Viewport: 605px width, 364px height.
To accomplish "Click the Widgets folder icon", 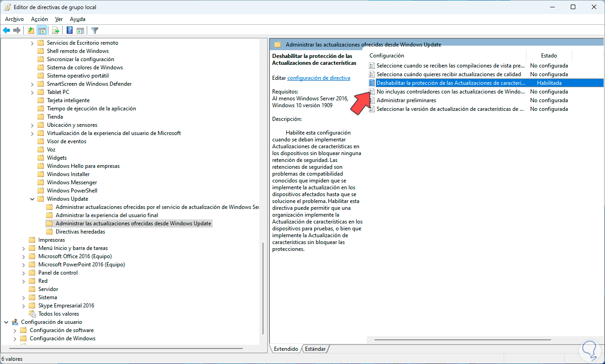I will click(x=41, y=158).
